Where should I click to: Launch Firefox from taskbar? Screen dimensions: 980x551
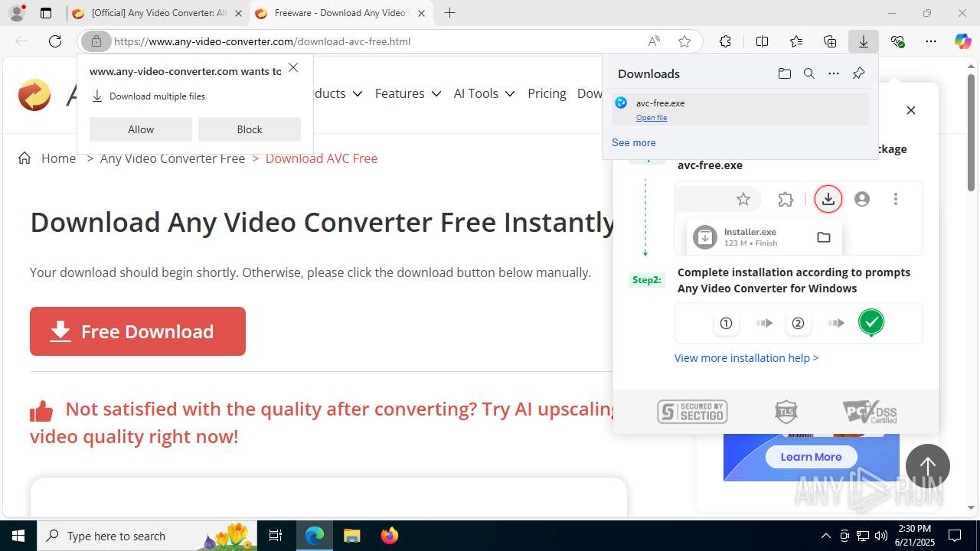[x=389, y=536]
